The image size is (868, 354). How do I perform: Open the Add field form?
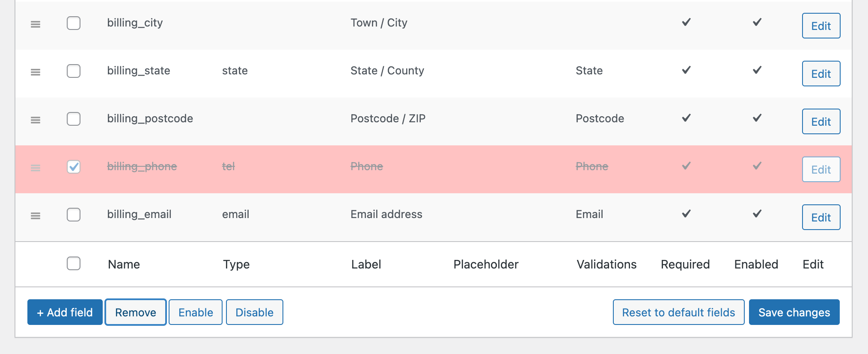pos(65,312)
